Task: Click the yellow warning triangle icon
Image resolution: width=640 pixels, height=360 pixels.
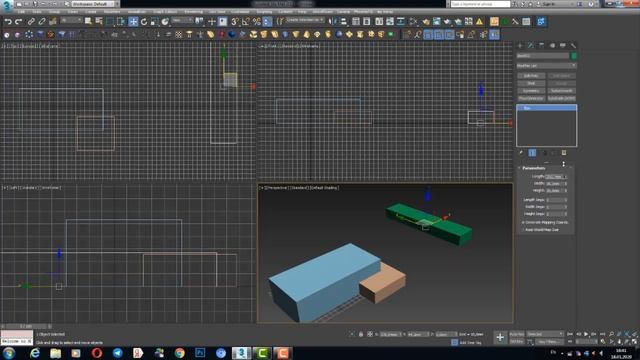Action: click(479, 21)
